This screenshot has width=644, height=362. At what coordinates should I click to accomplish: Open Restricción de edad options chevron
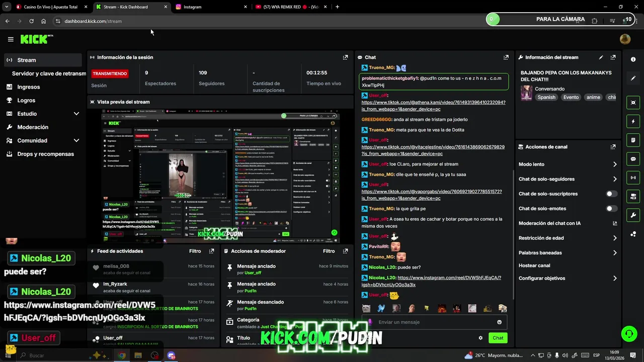pyautogui.click(x=615, y=238)
